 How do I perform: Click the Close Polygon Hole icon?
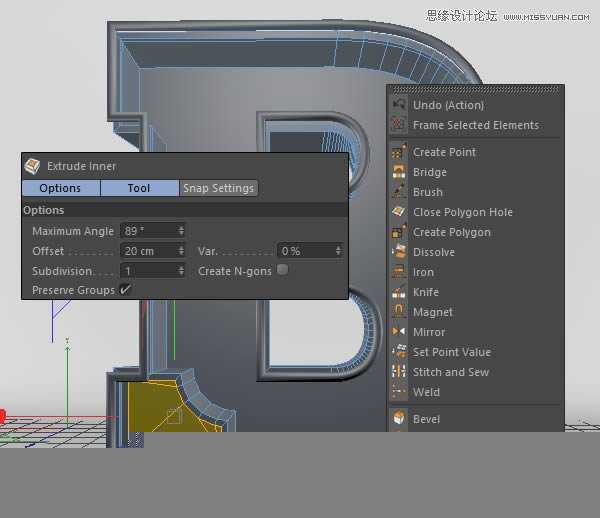tap(399, 212)
